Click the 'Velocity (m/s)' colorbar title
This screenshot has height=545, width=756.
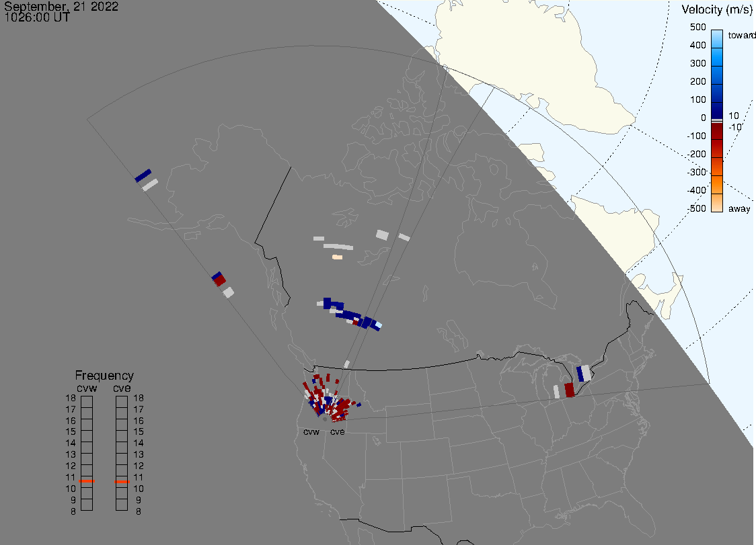pyautogui.click(x=716, y=9)
